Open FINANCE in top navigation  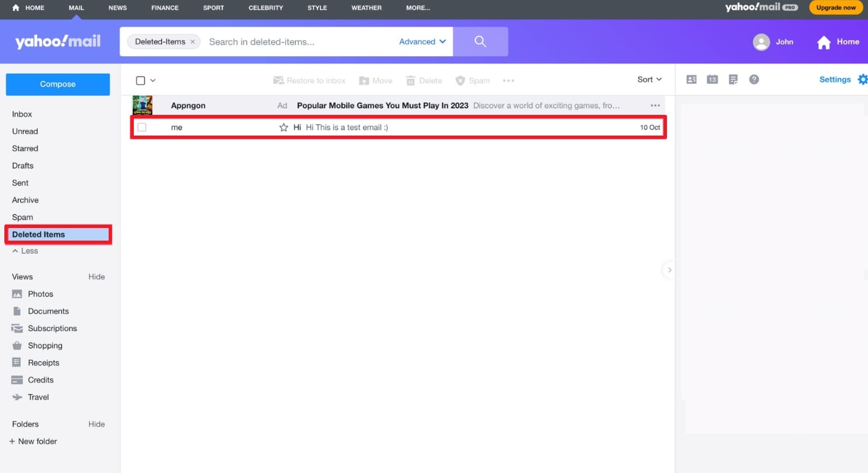pyautogui.click(x=165, y=8)
